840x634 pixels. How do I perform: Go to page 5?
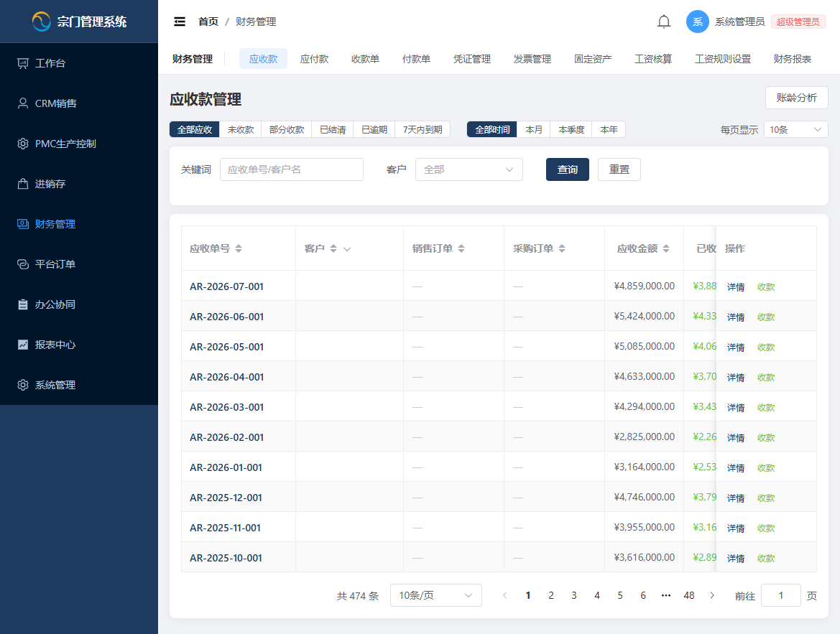coord(620,595)
